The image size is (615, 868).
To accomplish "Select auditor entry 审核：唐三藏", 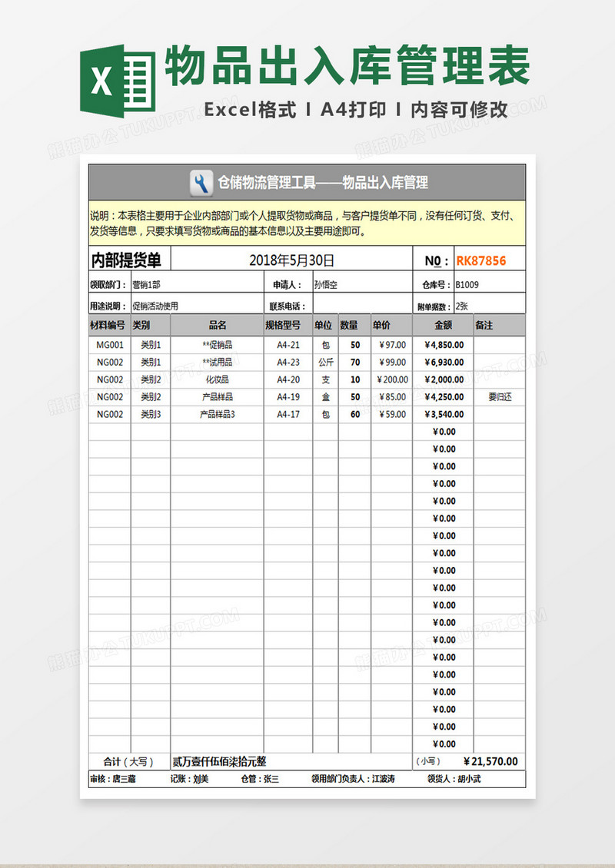I will point(112,779).
